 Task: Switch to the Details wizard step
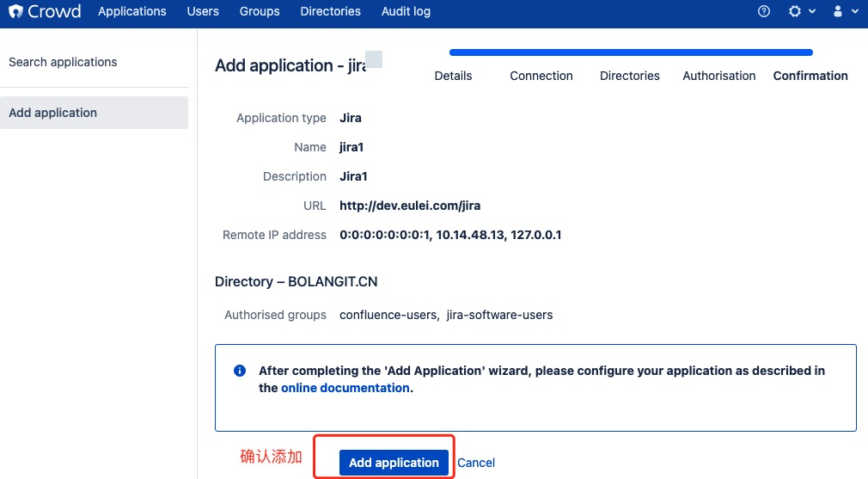coord(453,76)
